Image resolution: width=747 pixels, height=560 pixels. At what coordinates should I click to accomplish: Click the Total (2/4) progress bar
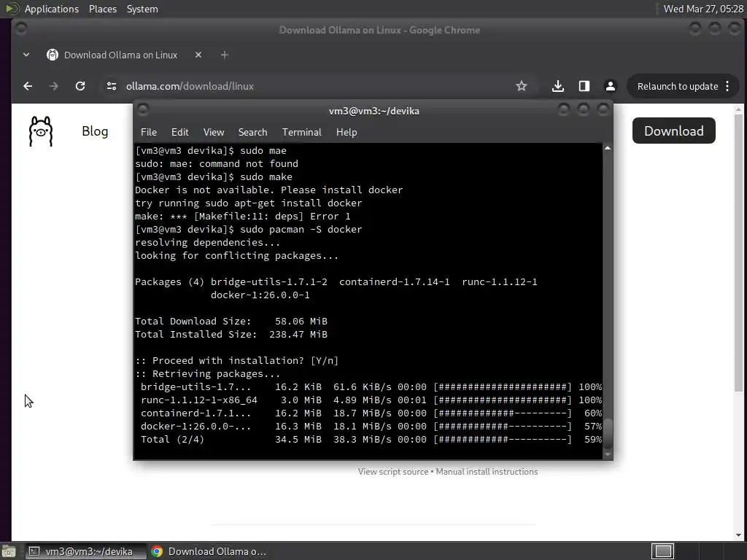(x=503, y=440)
